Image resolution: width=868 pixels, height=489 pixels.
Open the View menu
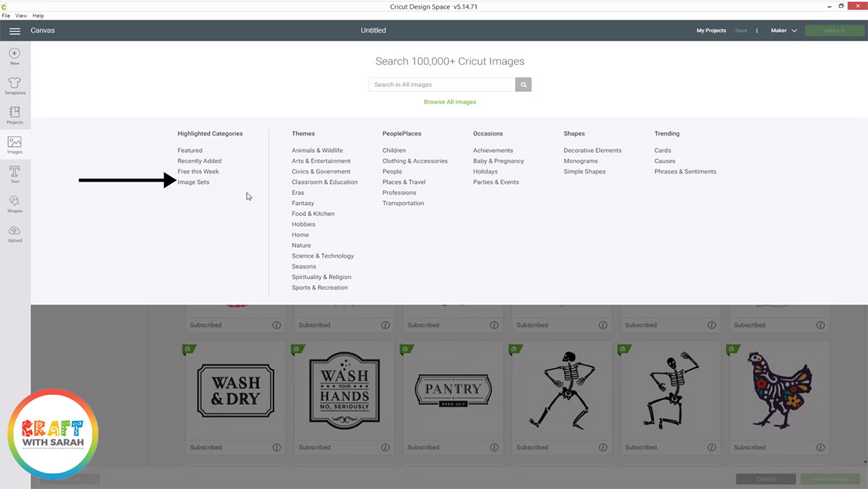pos(21,15)
